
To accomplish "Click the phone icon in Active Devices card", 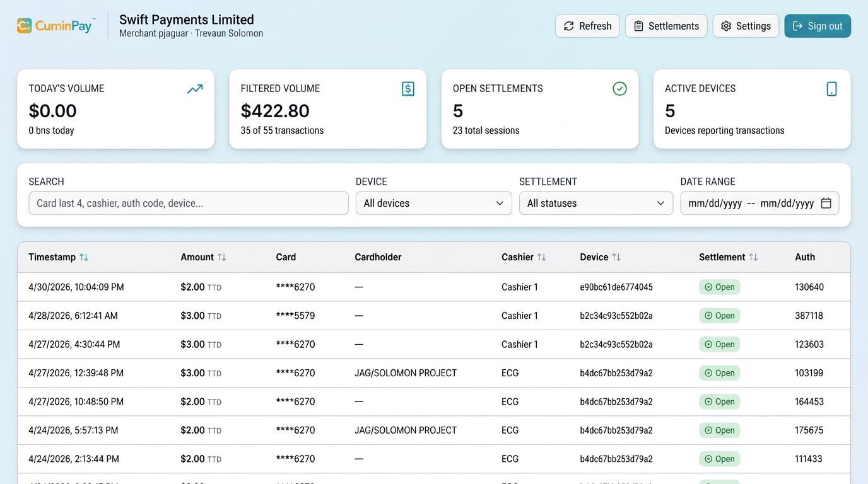I will coord(832,89).
